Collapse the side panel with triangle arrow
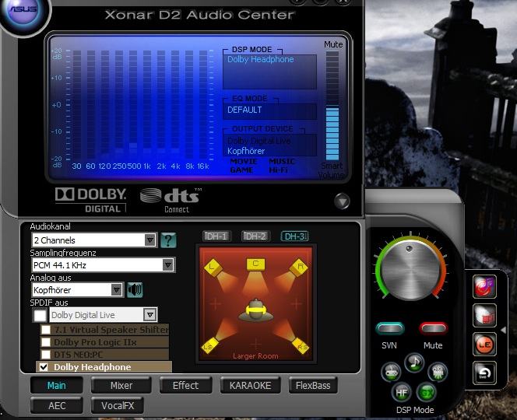 pyautogui.click(x=504, y=330)
